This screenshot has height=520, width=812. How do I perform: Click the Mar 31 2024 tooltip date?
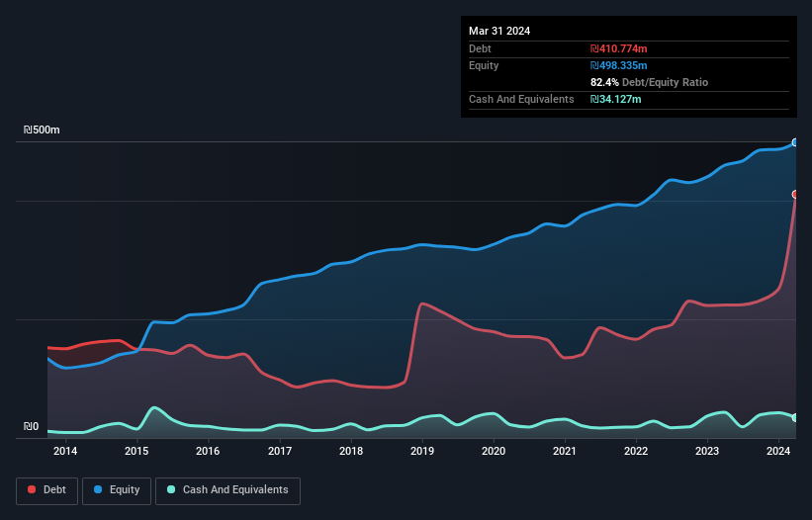pyautogui.click(x=499, y=31)
